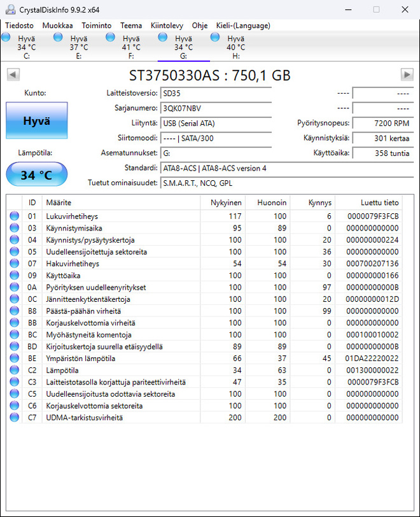This screenshot has width=420, height=517.
Task: Go to next disk with right arrow
Action: 407,74
